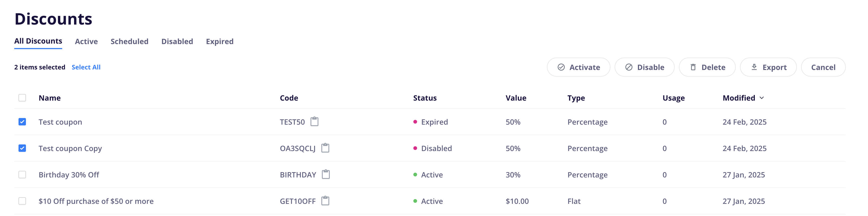
Task: Open the Scheduled discounts tab
Action: pyautogui.click(x=129, y=41)
